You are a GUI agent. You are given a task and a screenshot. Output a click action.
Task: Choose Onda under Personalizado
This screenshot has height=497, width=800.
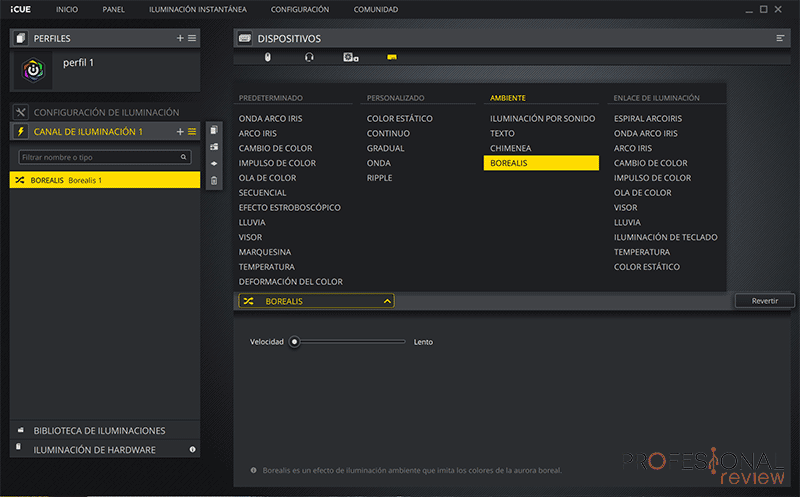[379, 163]
